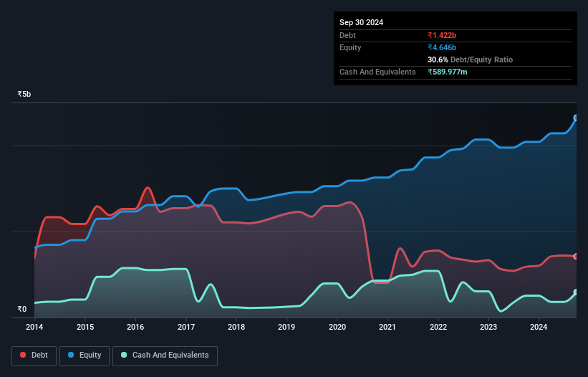The height and width of the screenshot is (377, 588).
Task: Select the Cash endpoint marker on teal line
Action: coord(576,292)
